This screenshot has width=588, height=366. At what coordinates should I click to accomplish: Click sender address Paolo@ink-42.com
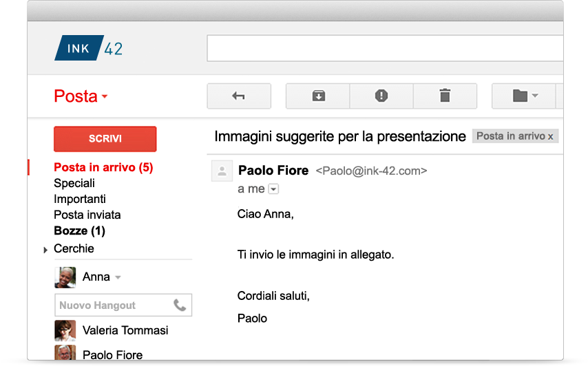pos(371,171)
